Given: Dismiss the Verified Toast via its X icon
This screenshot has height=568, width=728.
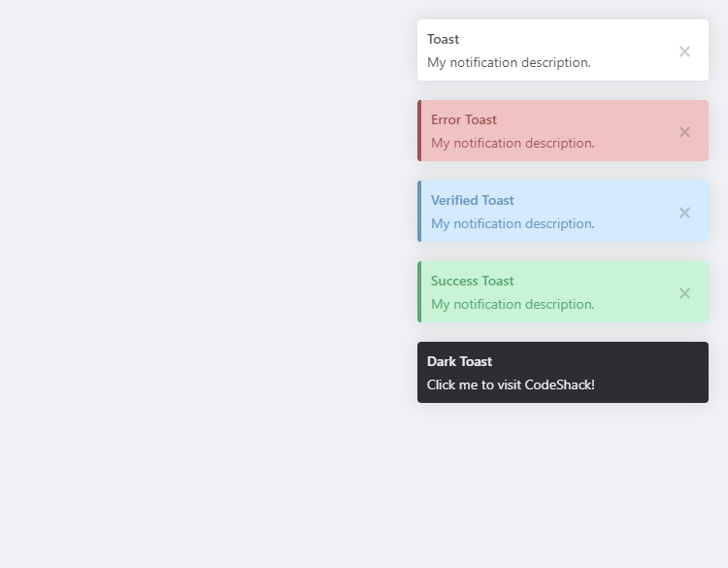Looking at the screenshot, I should click(684, 213).
